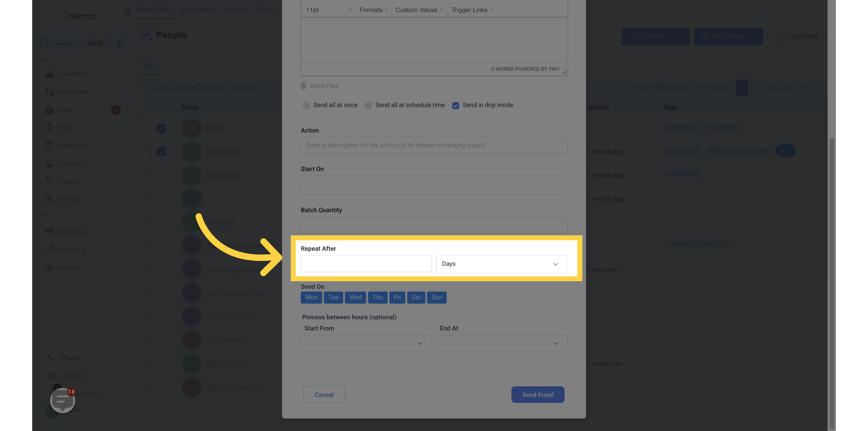Expand More Filters dropdown
Viewport: 868px width, 431px height.
[728, 37]
